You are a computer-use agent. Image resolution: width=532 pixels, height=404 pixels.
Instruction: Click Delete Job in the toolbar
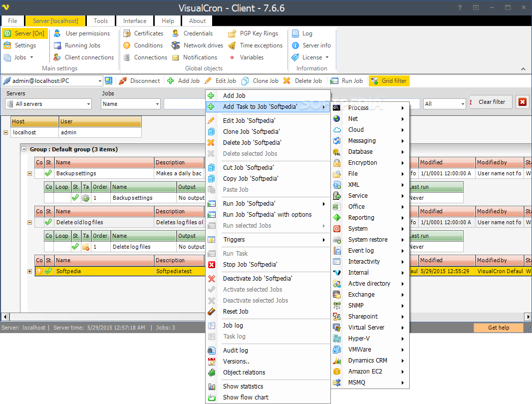[x=302, y=81]
